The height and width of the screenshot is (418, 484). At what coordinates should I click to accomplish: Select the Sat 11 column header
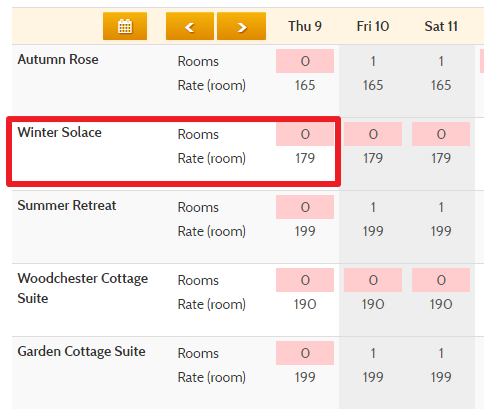[441, 26]
